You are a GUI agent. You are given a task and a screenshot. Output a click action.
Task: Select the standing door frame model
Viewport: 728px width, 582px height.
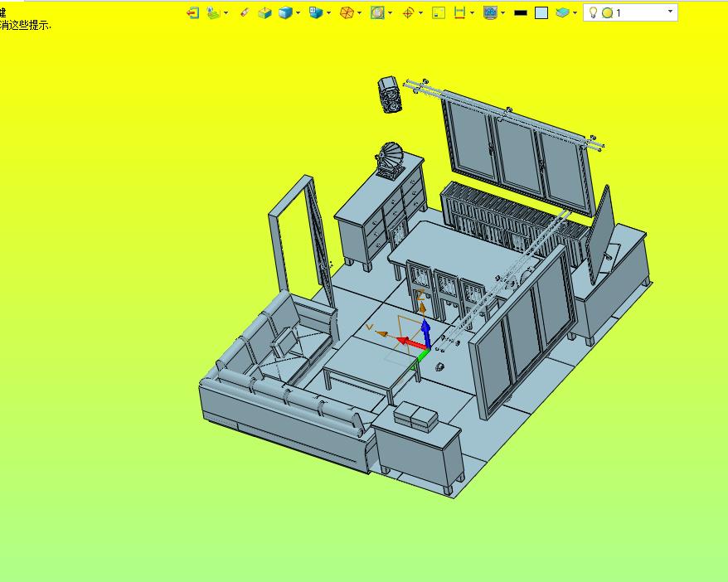(302, 241)
